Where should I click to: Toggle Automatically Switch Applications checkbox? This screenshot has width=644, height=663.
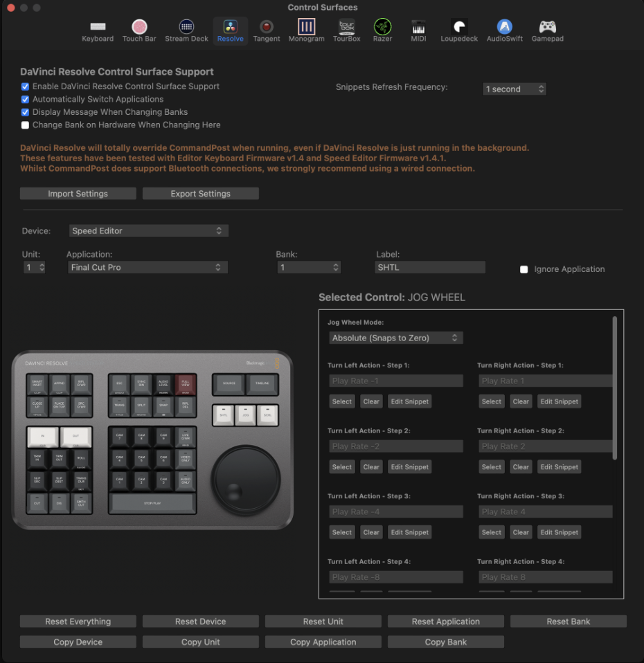pyautogui.click(x=25, y=100)
